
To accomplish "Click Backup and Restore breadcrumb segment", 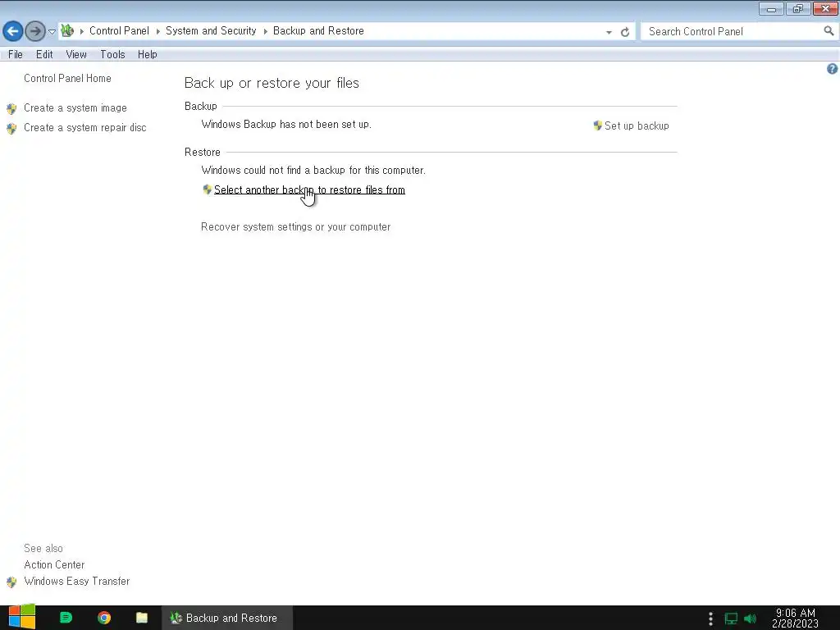I will [318, 31].
